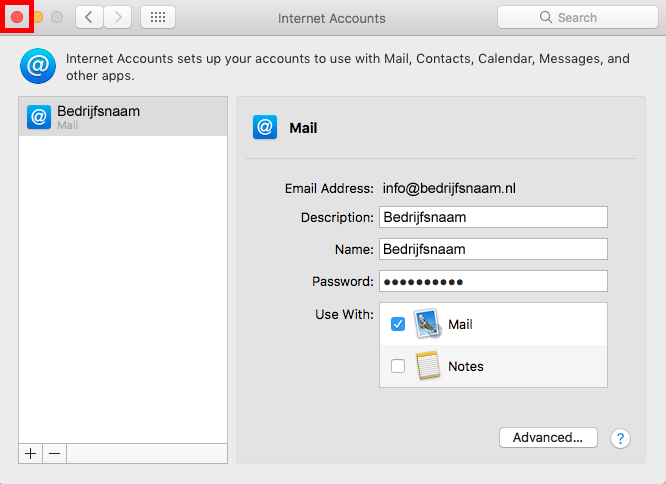The height and width of the screenshot is (484, 666).
Task: Close the Internet Accounts window
Action: pyautogui.click(x=17, y=17)
